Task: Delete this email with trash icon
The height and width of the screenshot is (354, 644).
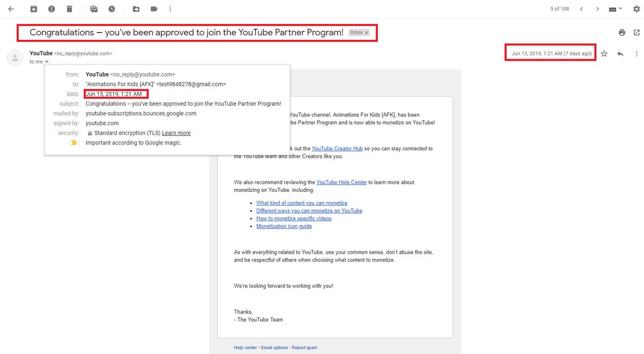Action: coord(69,9)
